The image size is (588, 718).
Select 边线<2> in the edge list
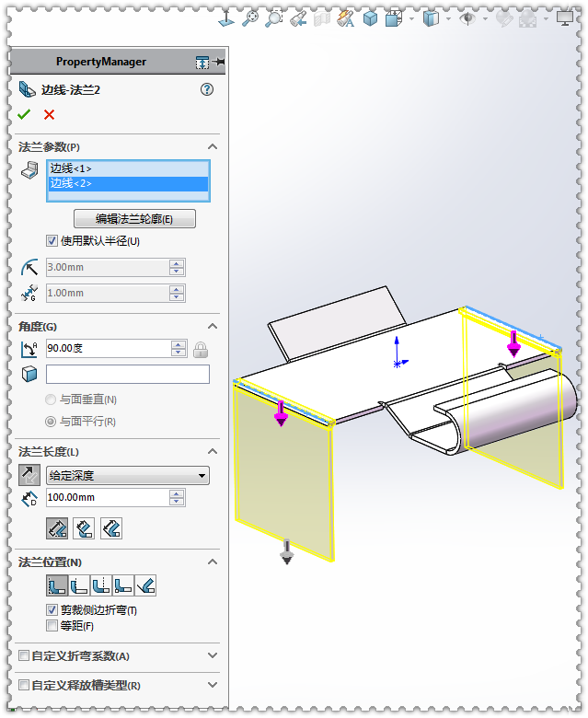point(128,183)
